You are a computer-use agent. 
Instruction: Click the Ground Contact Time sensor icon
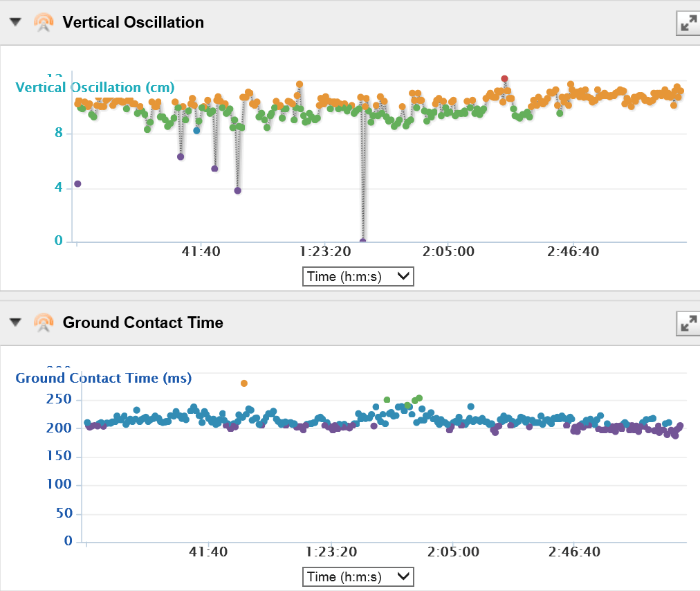43,322
